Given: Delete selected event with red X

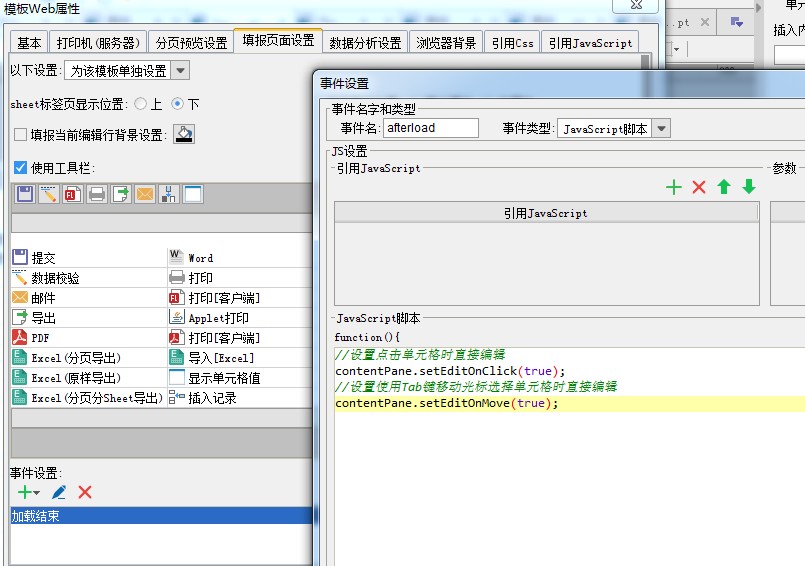Looking at the screenshot, I should 85,492.
